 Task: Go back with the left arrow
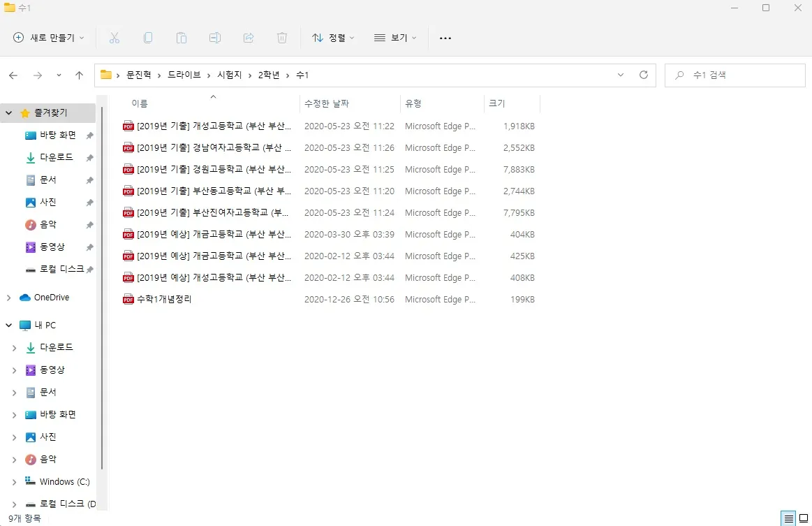tap(13, 75)
